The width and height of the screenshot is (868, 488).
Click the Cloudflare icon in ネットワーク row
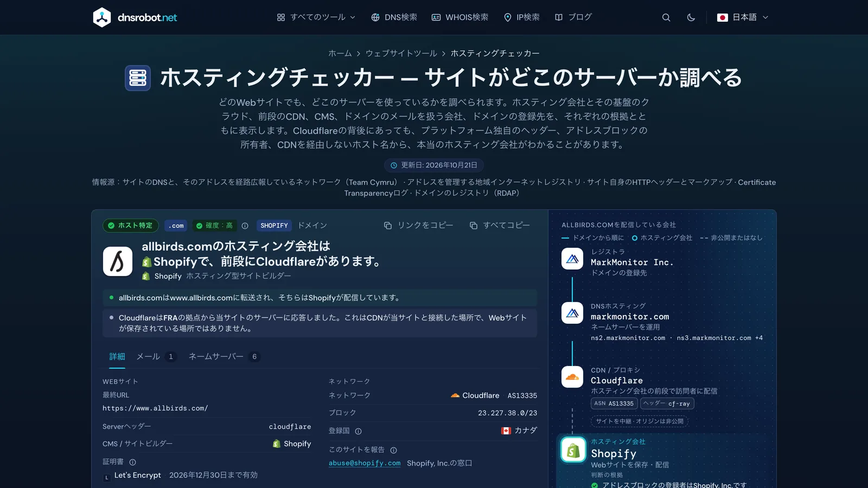click(455, 395)
